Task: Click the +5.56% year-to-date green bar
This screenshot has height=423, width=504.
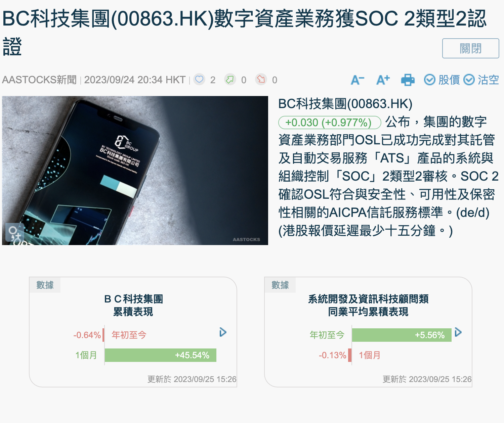Action: click(x=402, y=335)
